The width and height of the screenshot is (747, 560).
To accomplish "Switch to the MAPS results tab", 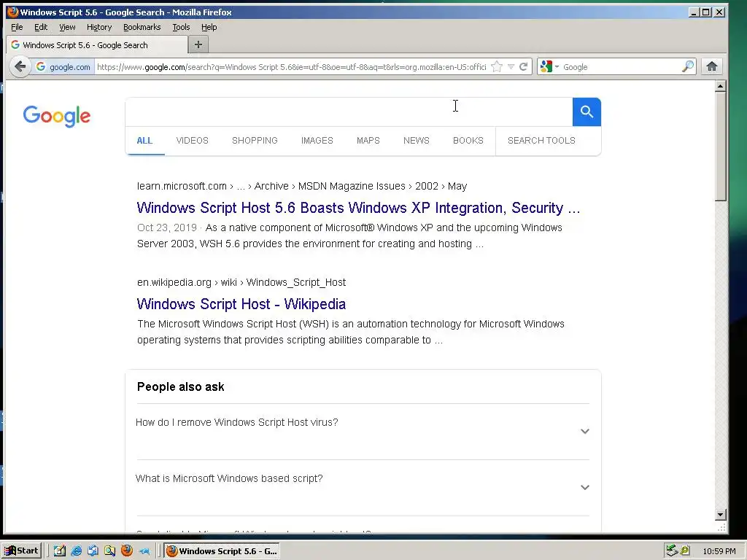I will 368,141.
